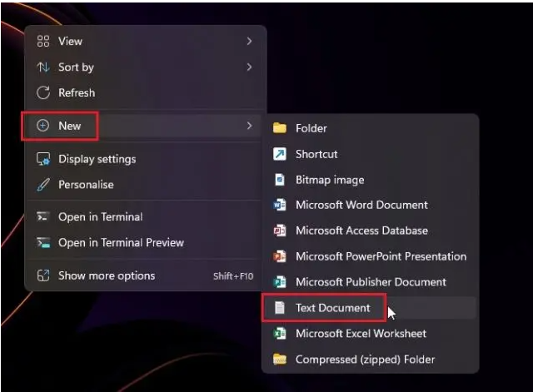Click the Microsoft Publisher Document icon
Viewport: 533px width, 392px height.
click(280, 282)
